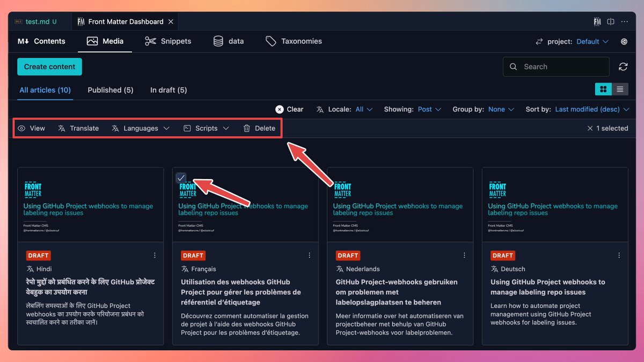Expand the Languages dropdown menu
The width and height of the screenshot is (644, 362).
coord(141,128)
